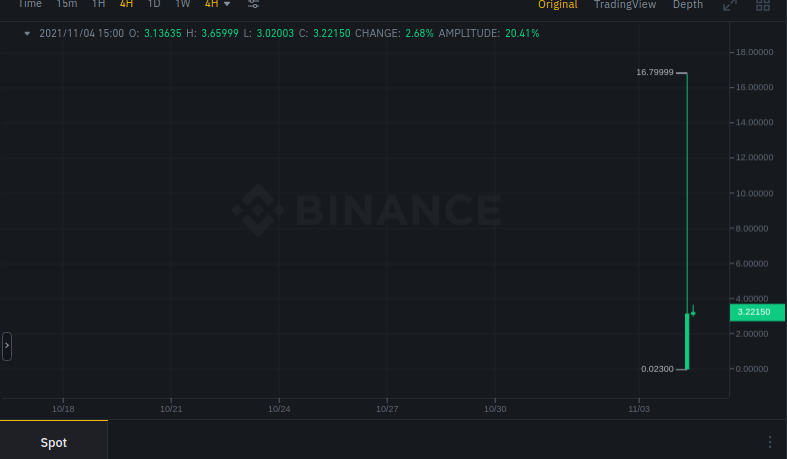
Task: Click the Spot panel more options icon
Action: [770, 442]
